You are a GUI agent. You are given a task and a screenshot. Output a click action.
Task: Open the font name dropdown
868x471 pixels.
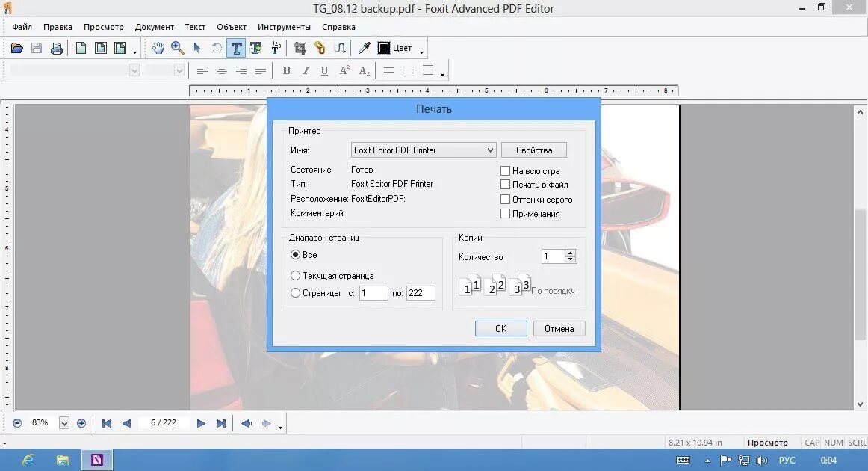(134, 70)
